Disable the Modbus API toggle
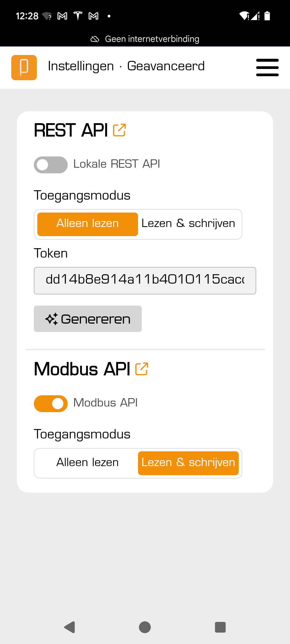Viewport: 290px width, 644px height. (51, 404)
